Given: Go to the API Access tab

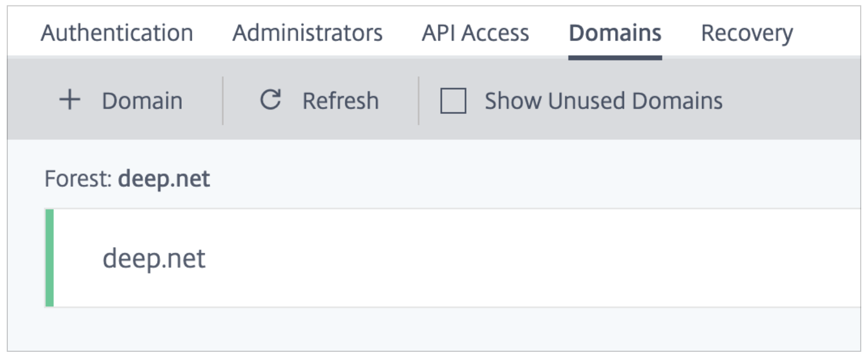Looking at the screenshot, I should (x=475, y=33).
